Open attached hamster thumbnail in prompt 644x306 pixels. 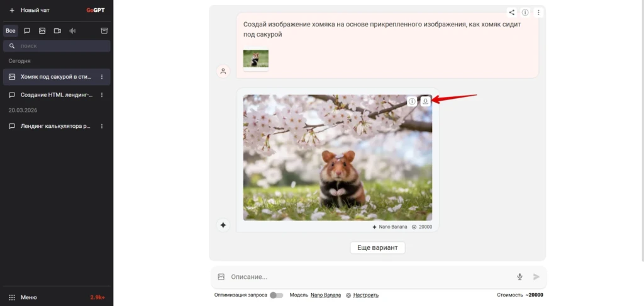pos(256,59)
